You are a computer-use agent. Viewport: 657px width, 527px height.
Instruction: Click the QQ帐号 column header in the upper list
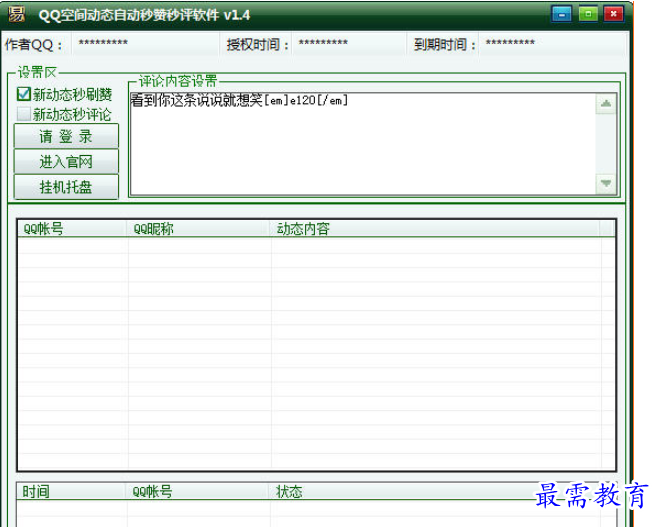[x=72, y=229]
